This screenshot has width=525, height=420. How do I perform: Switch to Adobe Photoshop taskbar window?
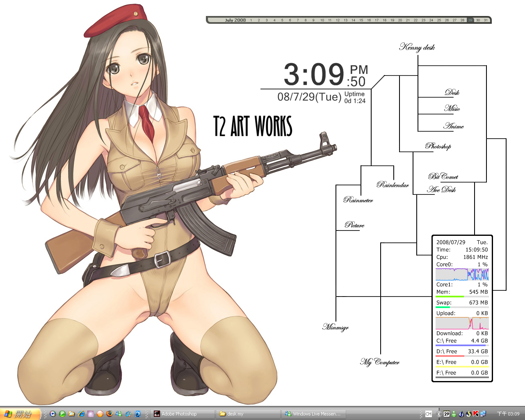point(183,414)
